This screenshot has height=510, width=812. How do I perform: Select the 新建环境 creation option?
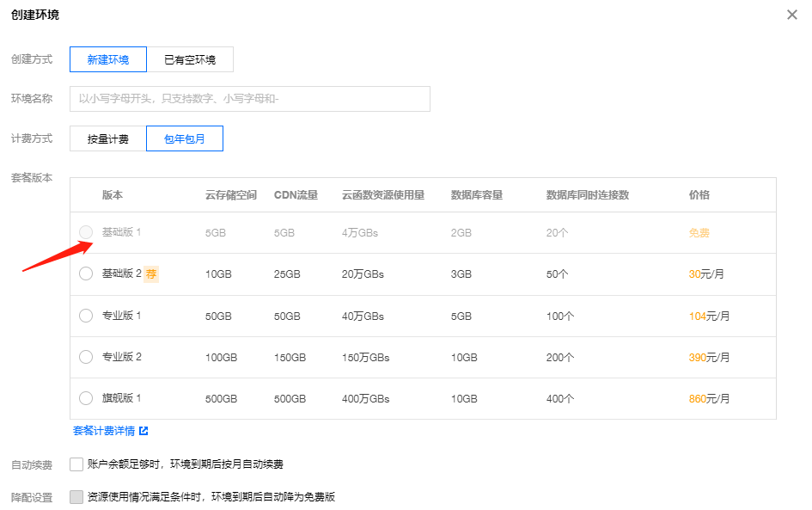[108, 59]
